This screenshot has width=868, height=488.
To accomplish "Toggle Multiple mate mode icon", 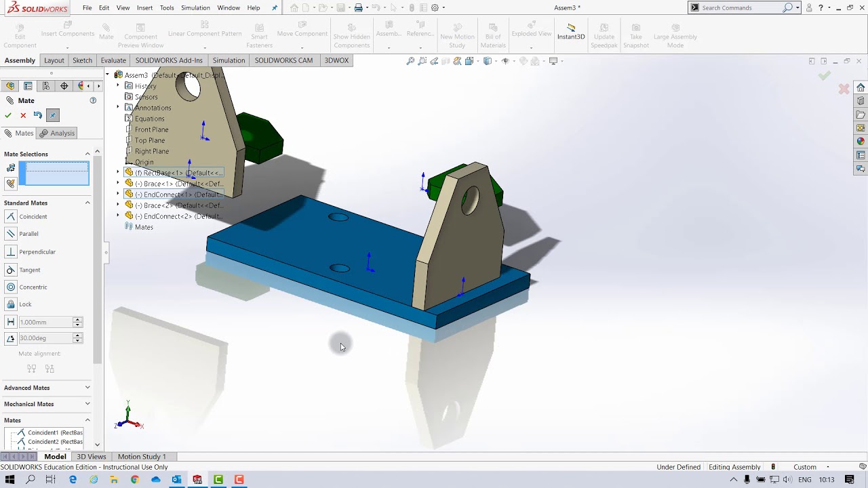I will coord(11,183).
